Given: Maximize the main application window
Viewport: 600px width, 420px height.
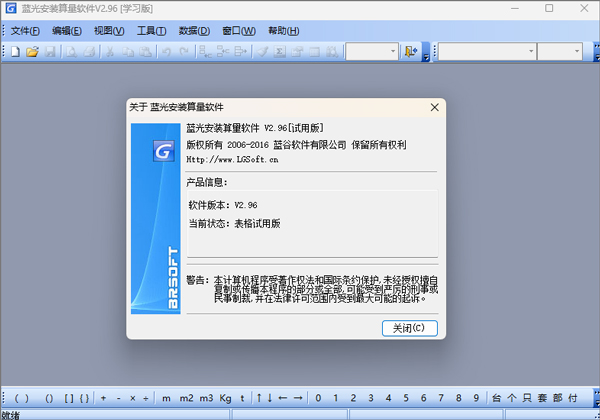Looking at the screenshot, I should click(549, 8).
